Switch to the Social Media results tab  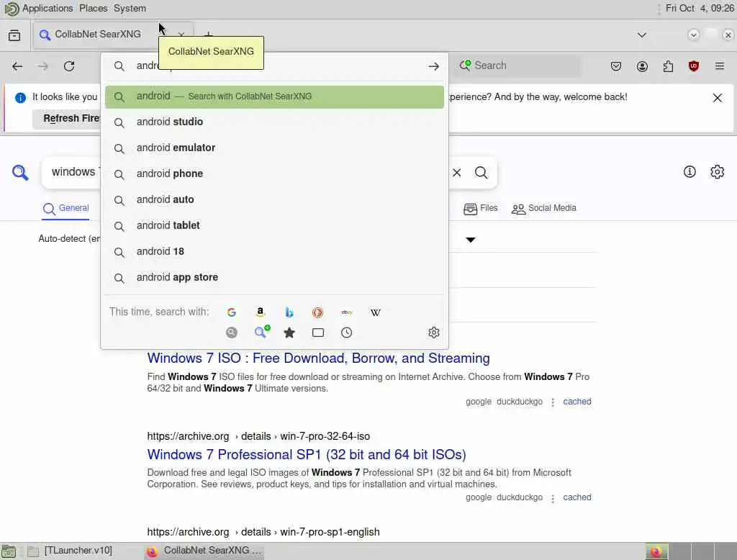tap(544, 208)
